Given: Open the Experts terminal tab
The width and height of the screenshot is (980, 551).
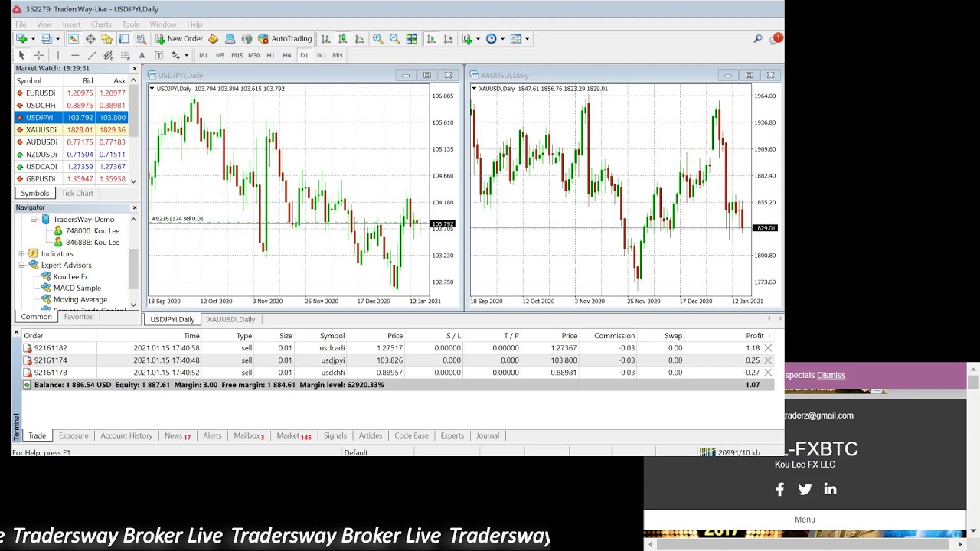Looking at the screenshot, I should [452, 436].
